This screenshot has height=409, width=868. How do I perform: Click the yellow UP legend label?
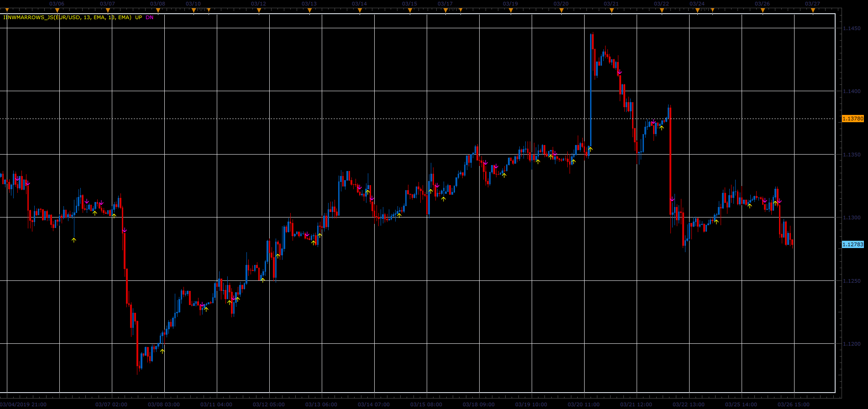139,17
